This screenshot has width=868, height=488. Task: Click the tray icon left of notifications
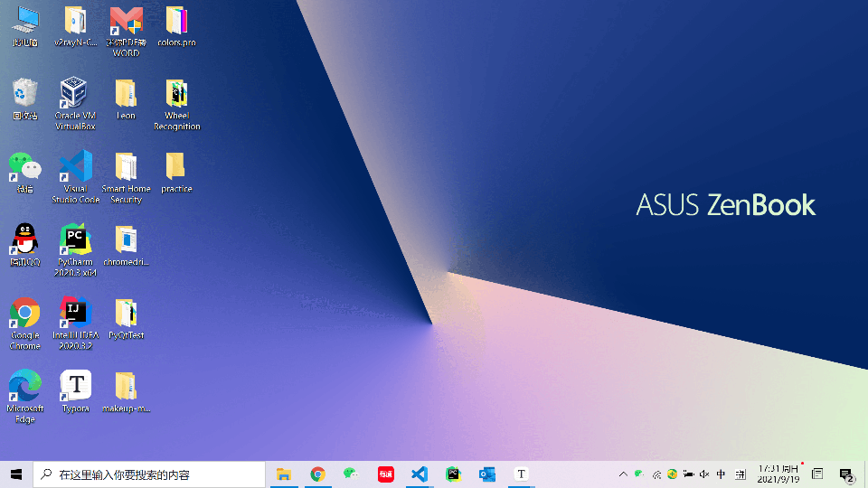tap(817, 474)
